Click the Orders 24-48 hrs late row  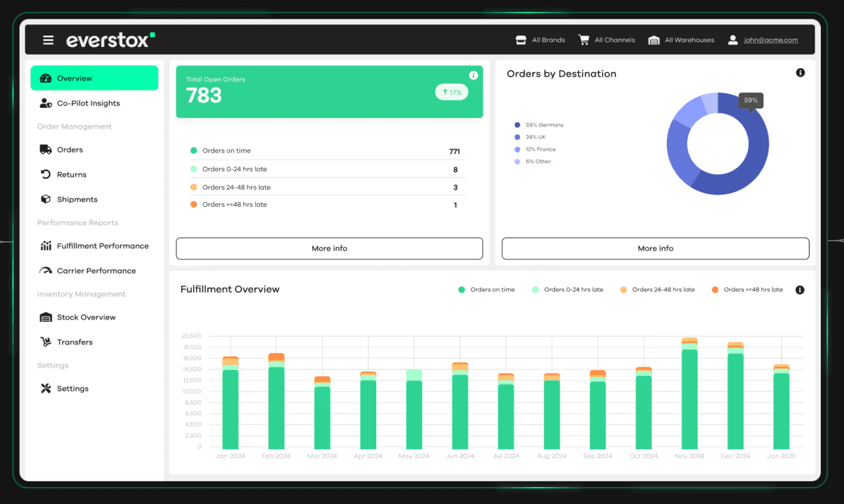pyautogui.click(x=328, y=187)
